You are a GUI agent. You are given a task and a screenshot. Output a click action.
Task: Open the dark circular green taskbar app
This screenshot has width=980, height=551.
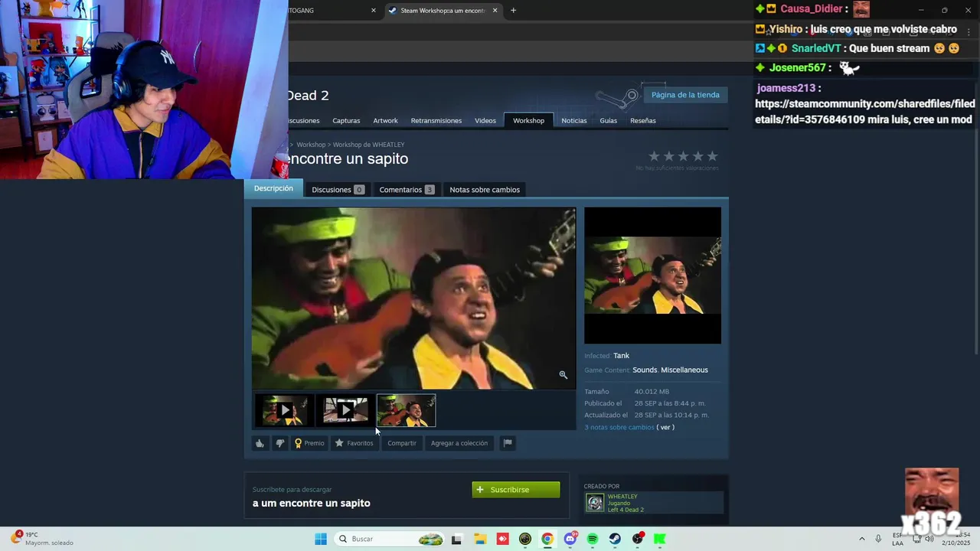(525, 539)
